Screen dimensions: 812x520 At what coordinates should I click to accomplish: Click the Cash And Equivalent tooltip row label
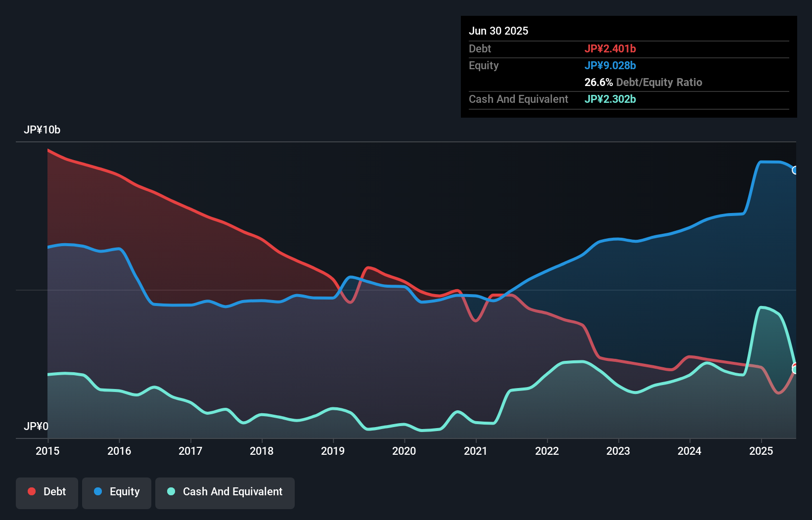pos(518,99)
